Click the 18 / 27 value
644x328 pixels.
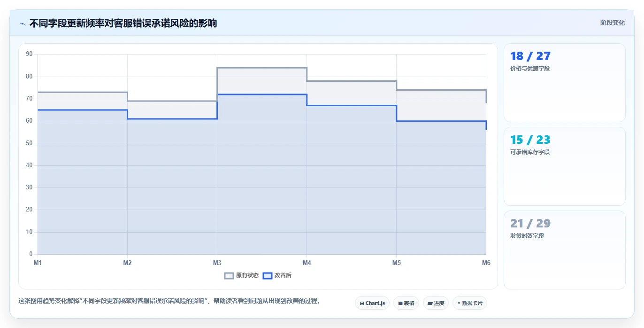point(530,56)
